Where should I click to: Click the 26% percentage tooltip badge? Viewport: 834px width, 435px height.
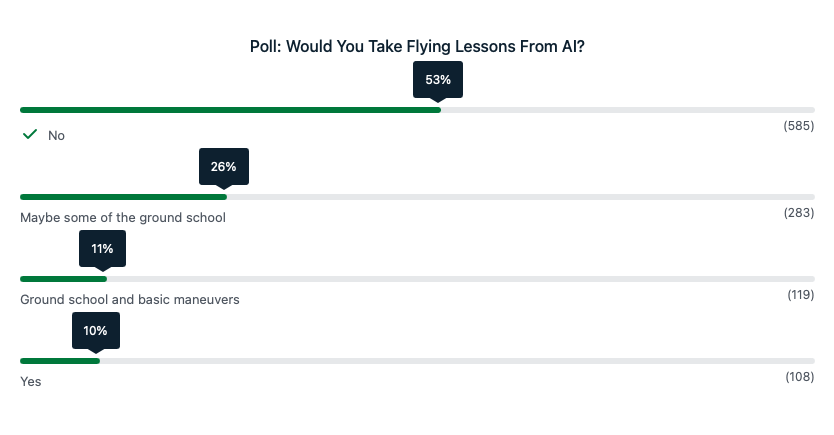coord(223,165)
